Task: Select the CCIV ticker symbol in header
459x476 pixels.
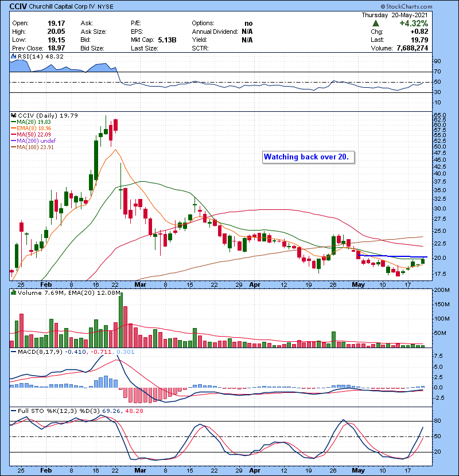Action: tap(18, 6)
